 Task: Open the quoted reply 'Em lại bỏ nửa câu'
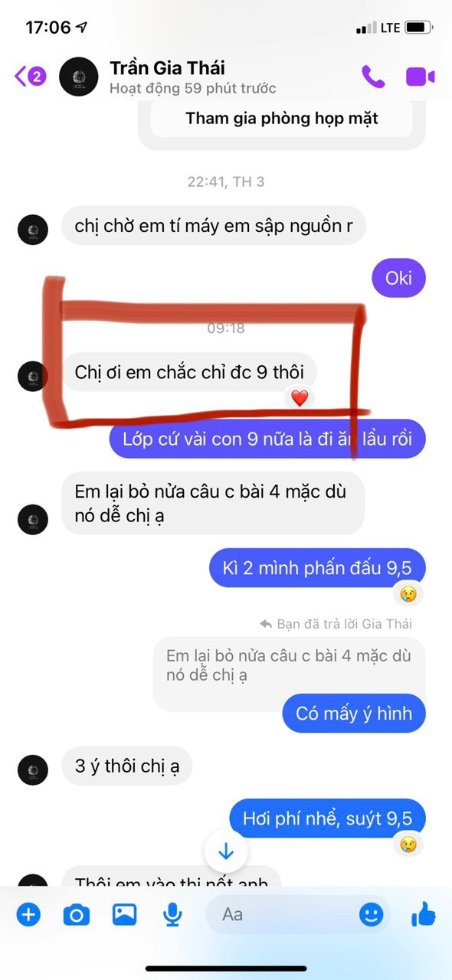[x=289, y=665]
